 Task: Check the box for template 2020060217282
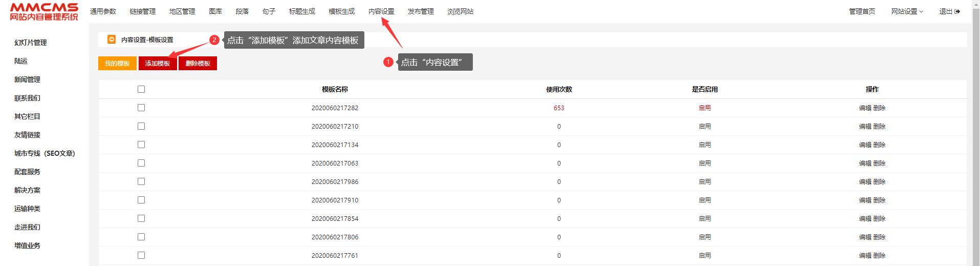(x=141, y=108)
